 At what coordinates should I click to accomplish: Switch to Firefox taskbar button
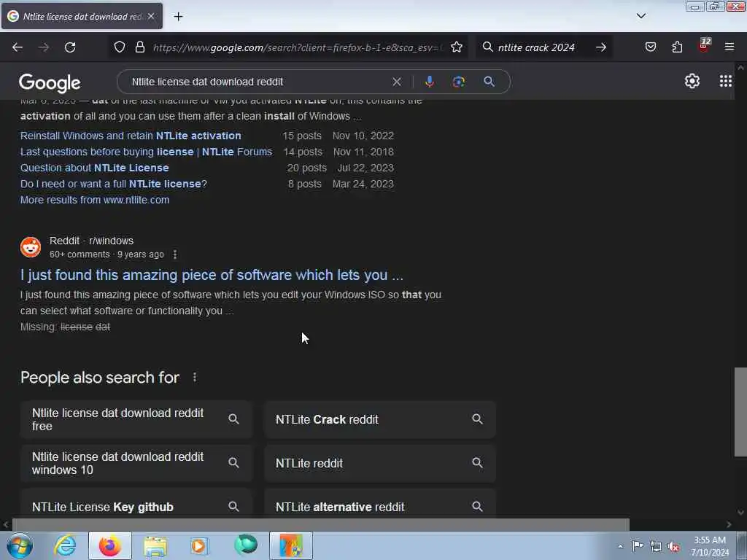pos(110,545)
